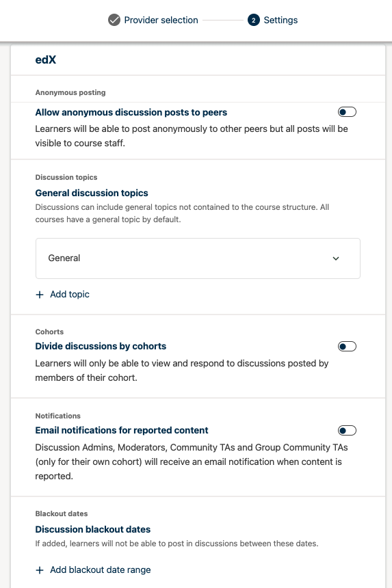Open the General discussion topic card
Viewport: 392px width, 588px height.
click(x=198, y=258)
